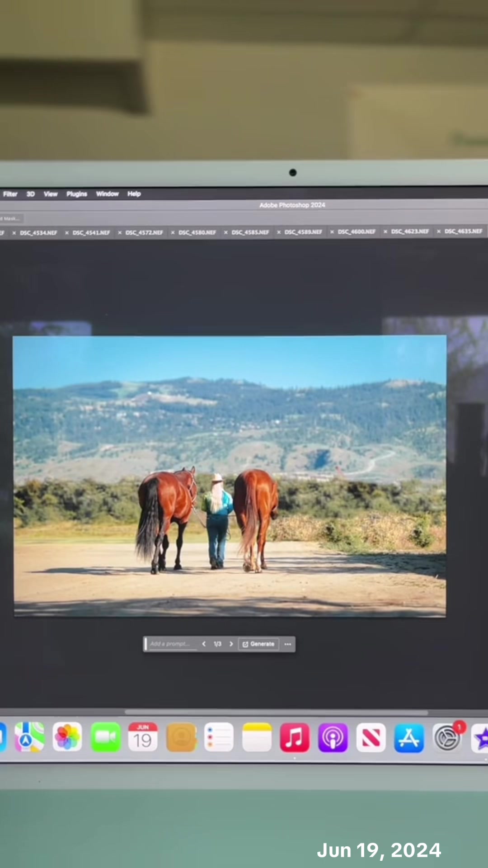Click the horizontal scrollbar below the canvas
The image size is (488, 868).
click(276, 712)
